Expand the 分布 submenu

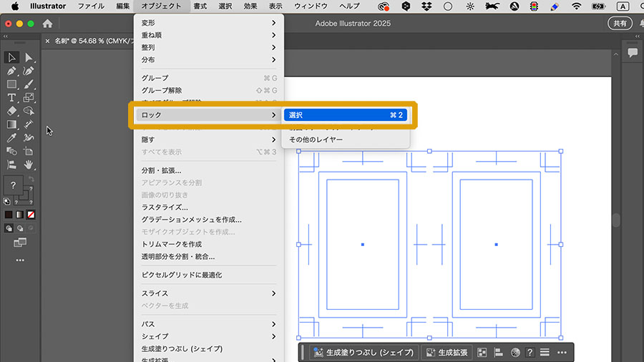tap(209, 60)
